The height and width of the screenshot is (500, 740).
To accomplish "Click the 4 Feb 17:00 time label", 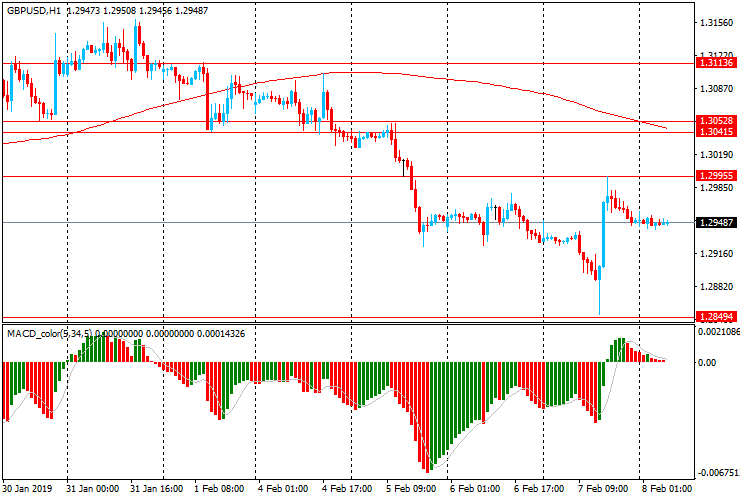I will (x=348, y=490).
